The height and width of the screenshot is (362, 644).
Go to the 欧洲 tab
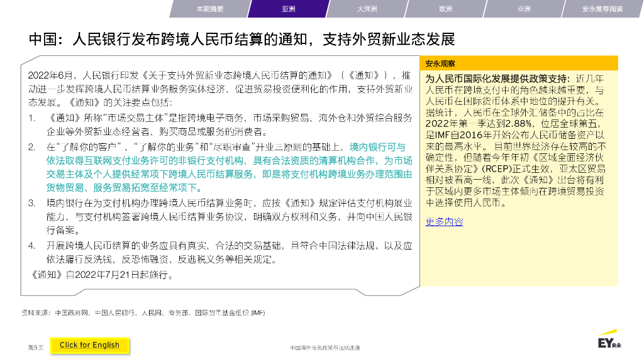(446, 9)
